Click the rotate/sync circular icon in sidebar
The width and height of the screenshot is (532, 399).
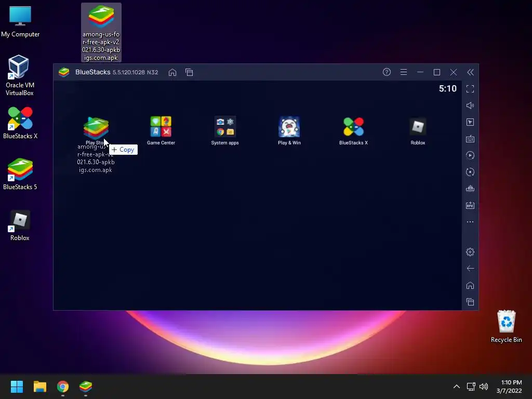point(470,172)
